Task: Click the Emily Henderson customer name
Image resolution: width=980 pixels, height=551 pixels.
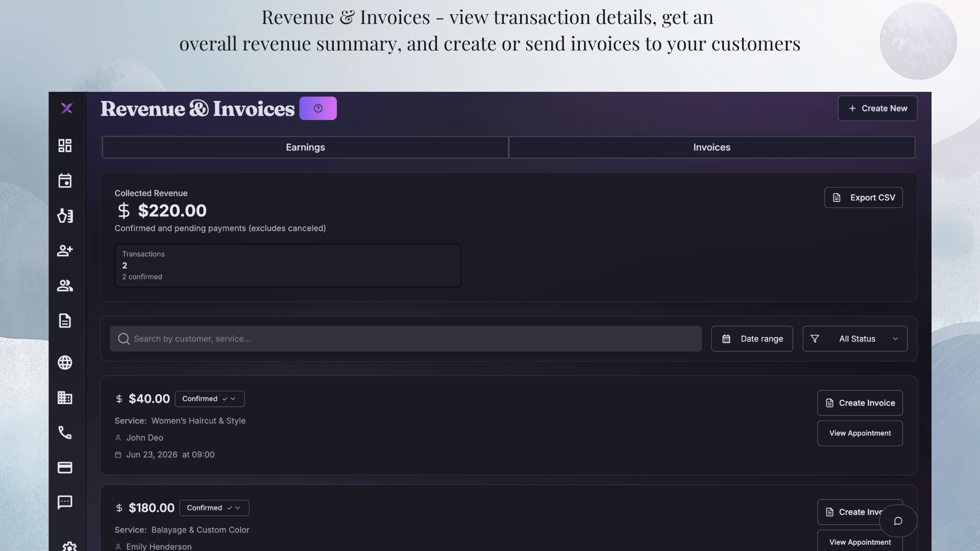Action: pos(159,546)
